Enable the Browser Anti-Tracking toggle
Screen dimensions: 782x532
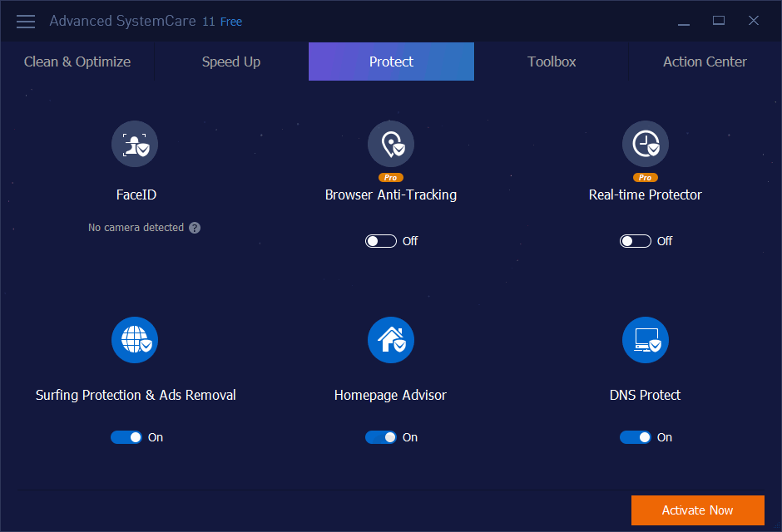(x=381, y=241)
